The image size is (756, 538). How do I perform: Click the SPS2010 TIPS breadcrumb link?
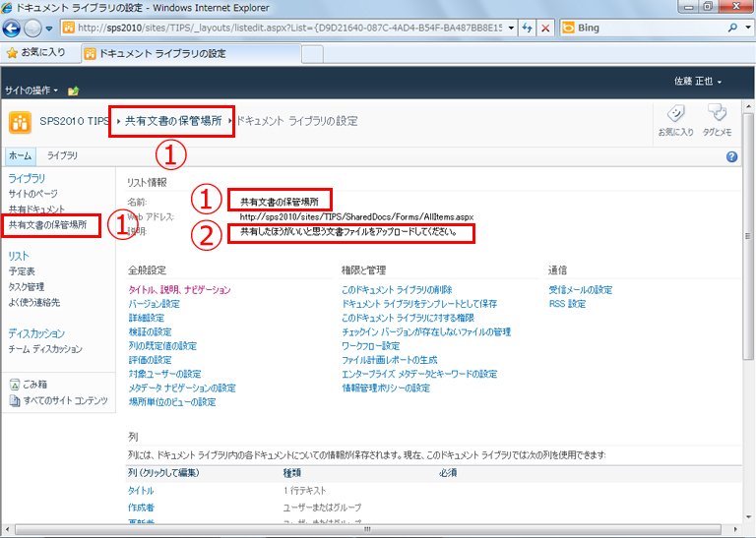(74, 121)
